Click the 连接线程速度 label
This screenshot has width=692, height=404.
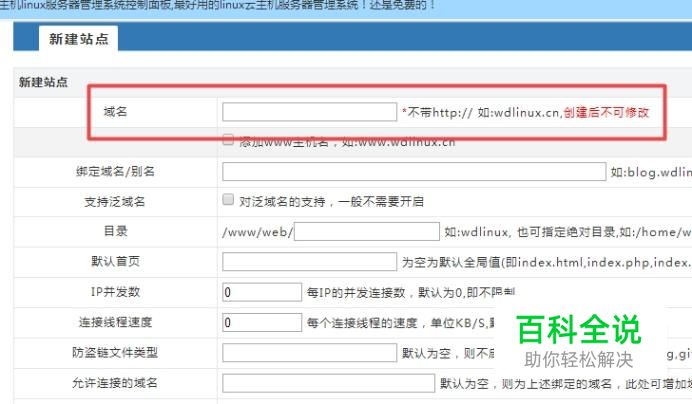pyautogui.click(x=115, y=322)
